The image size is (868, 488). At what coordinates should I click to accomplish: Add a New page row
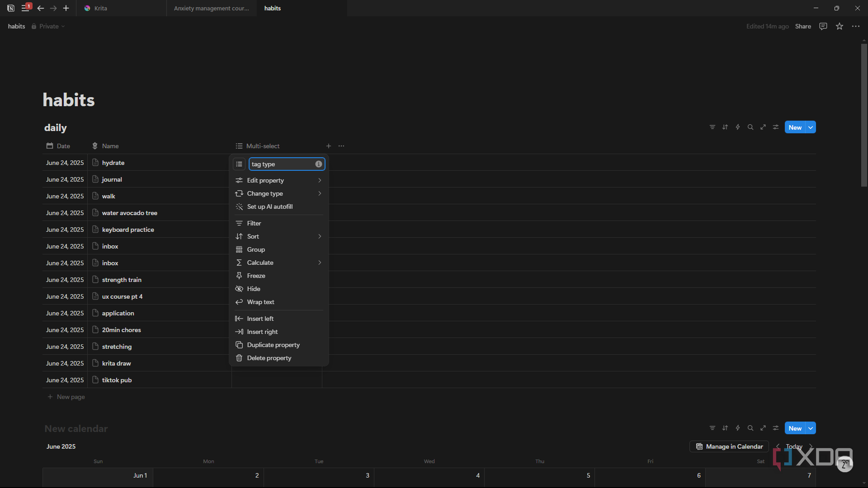pyautogui.click(x=66, y=397)
